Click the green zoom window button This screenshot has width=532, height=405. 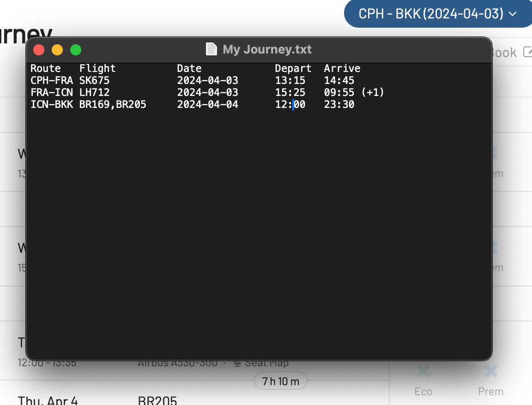[x=75, y=50]
